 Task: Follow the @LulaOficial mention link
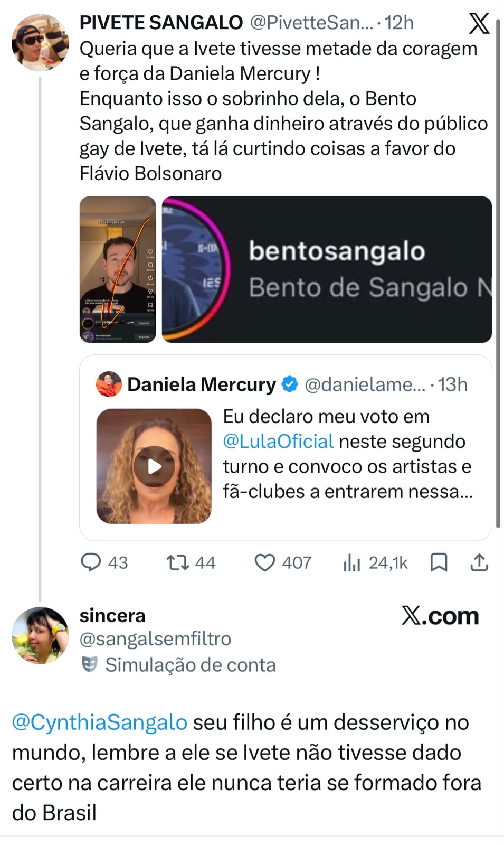click(x=278, y=442)
